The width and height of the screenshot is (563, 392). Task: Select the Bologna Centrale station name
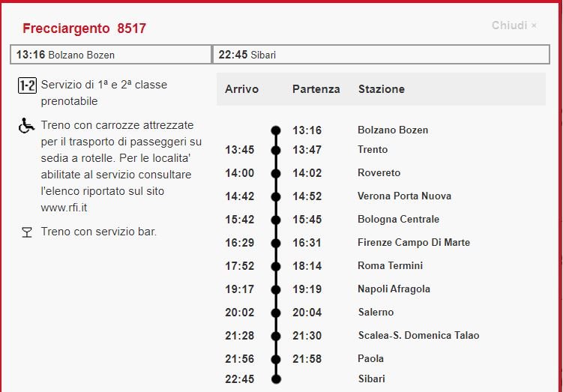click(x=398, y=220)
